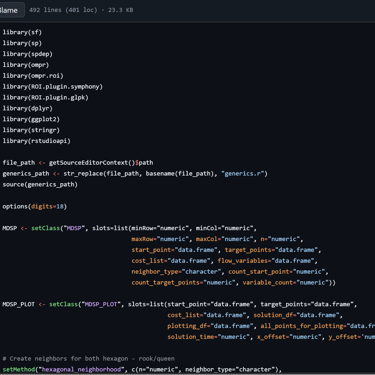The image size is (375, 375).
Task: Click the MDSP_PLOT setClass definition line
Action: [180, 304]
